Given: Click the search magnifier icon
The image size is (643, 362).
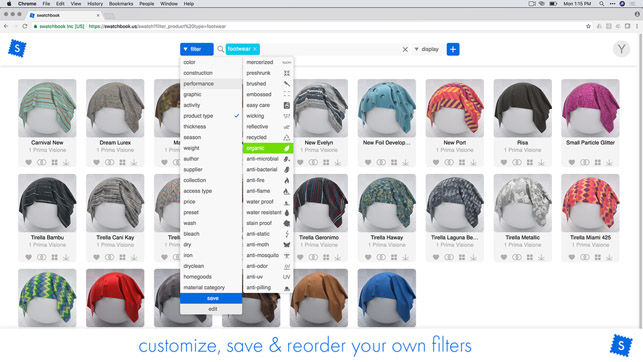Looking at the screenshot, I should click(221, 49).
